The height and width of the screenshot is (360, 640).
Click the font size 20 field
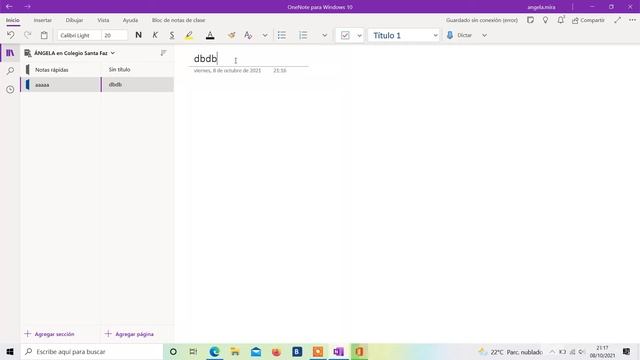114,36
